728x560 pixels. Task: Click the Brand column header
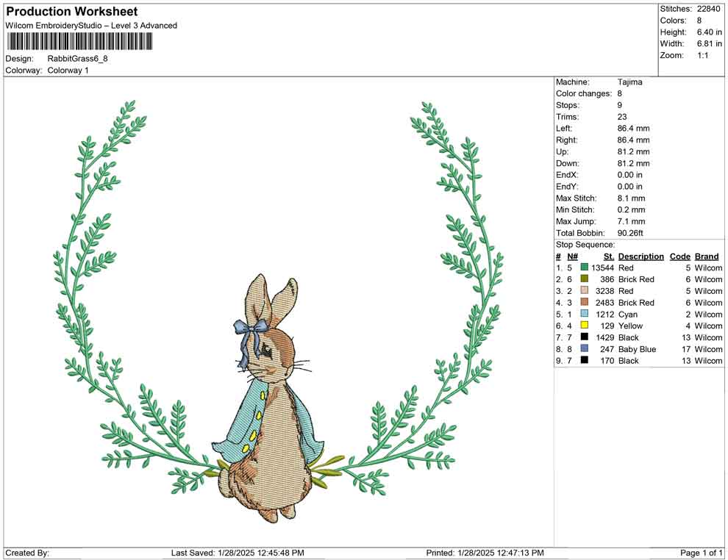pos(706,256)
